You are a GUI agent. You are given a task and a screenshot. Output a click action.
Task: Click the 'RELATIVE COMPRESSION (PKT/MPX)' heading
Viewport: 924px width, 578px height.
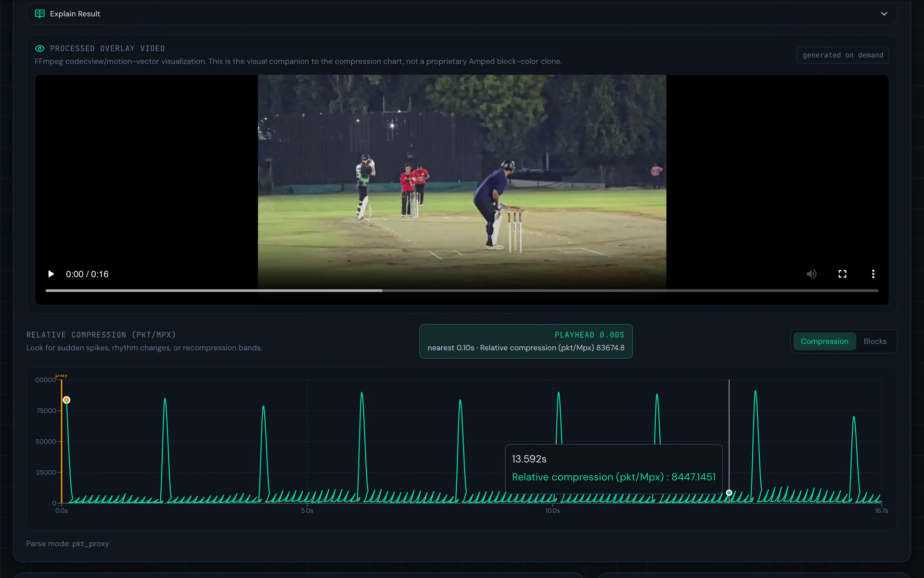101,335
